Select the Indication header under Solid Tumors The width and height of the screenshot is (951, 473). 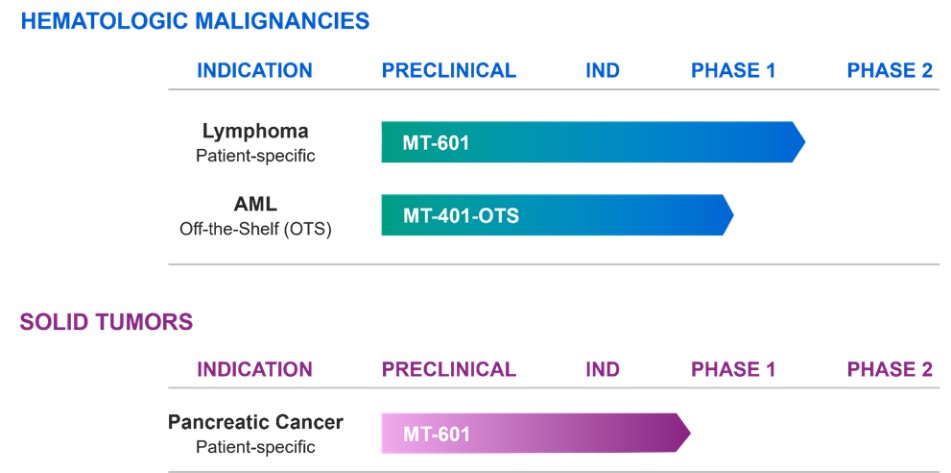point(254,369)
